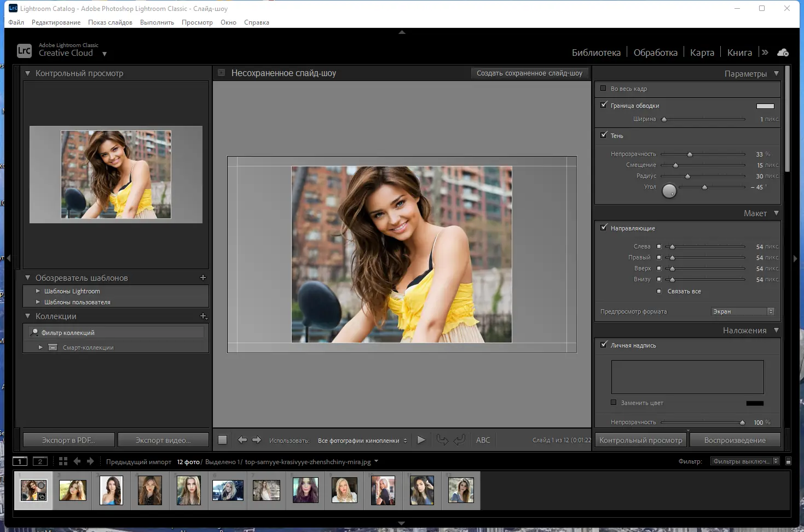Go to the next slide arrow

point(257,440)
